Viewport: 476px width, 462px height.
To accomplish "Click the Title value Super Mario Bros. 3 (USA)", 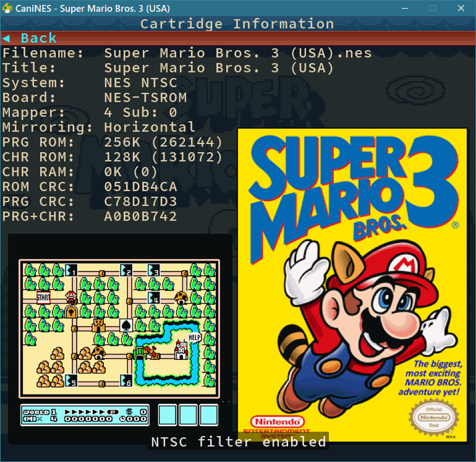I will tap(219, 68).
